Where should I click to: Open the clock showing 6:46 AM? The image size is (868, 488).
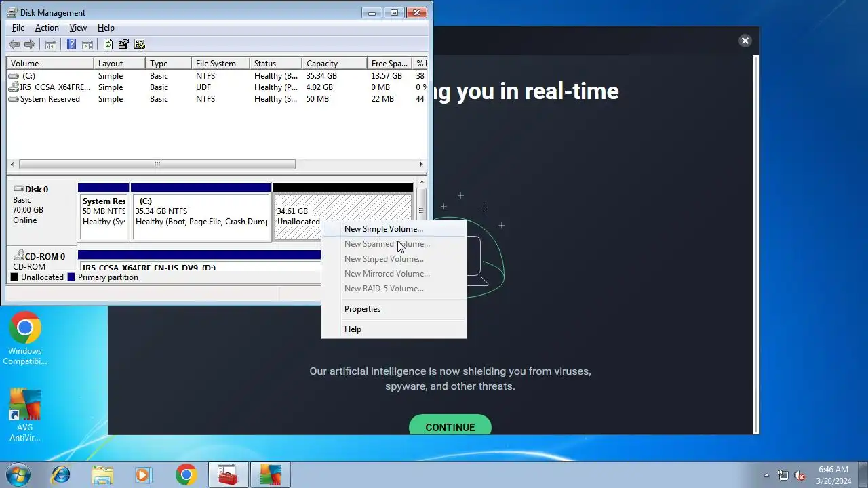pyautogui.click(x=833, y=475)
